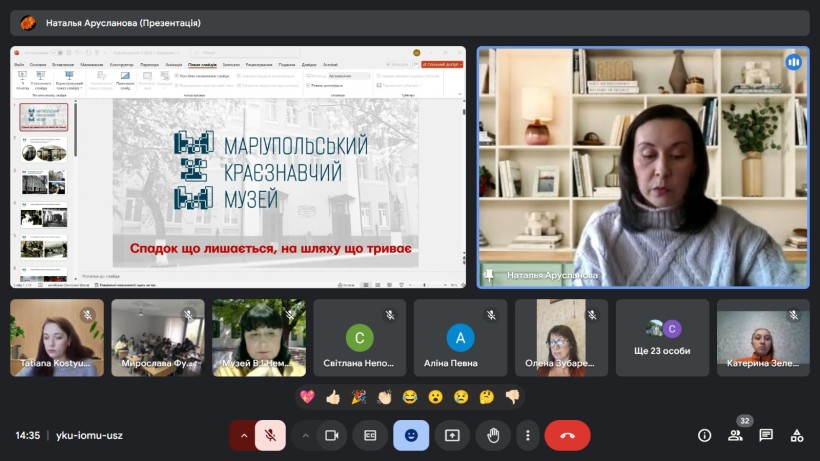Start slideshow 'З початку' icon

click(x=22, y=80)
